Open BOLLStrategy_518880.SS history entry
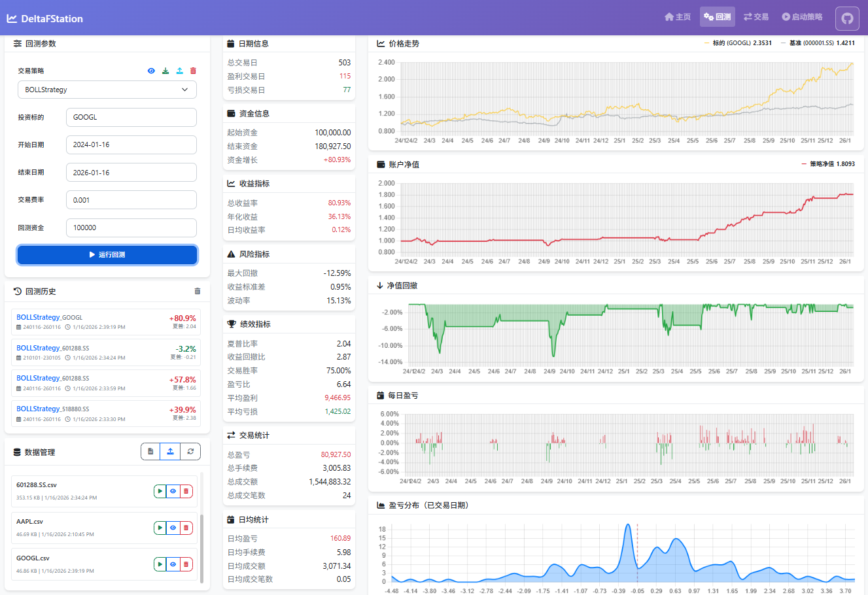Screen dimensions: 868x595 click(x=106, y=413)
